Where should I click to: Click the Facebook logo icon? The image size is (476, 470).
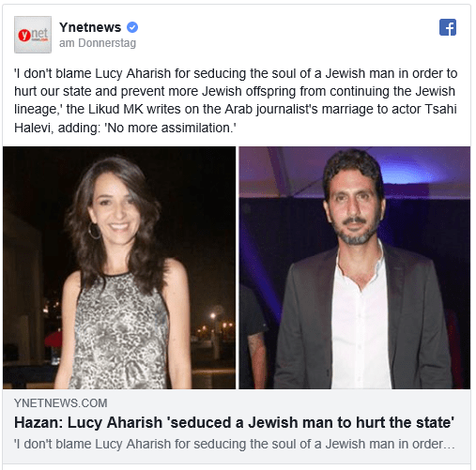pos(448,27)
